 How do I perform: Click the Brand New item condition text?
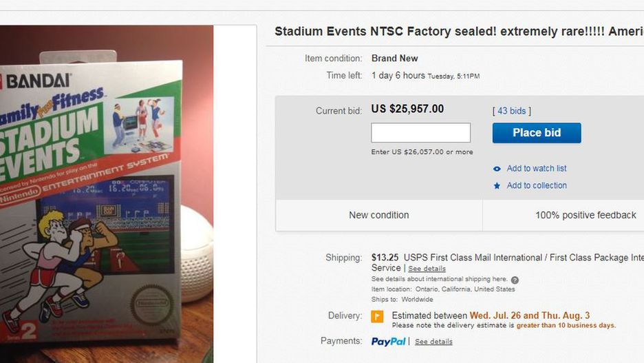pos(394,59)
